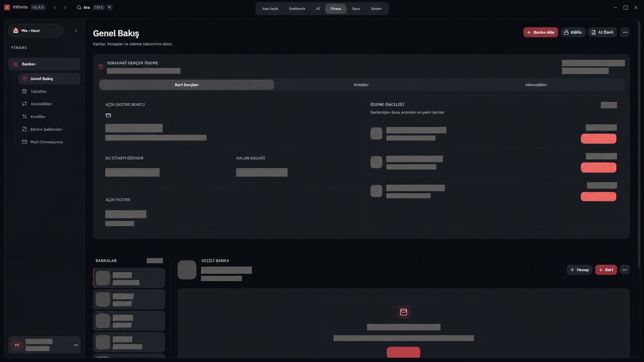Click the Mia • Hazır assistant pill
Image resolution: width=644 pixels, height=362 pixels.
pyautogui.click(x=36, y=30)
